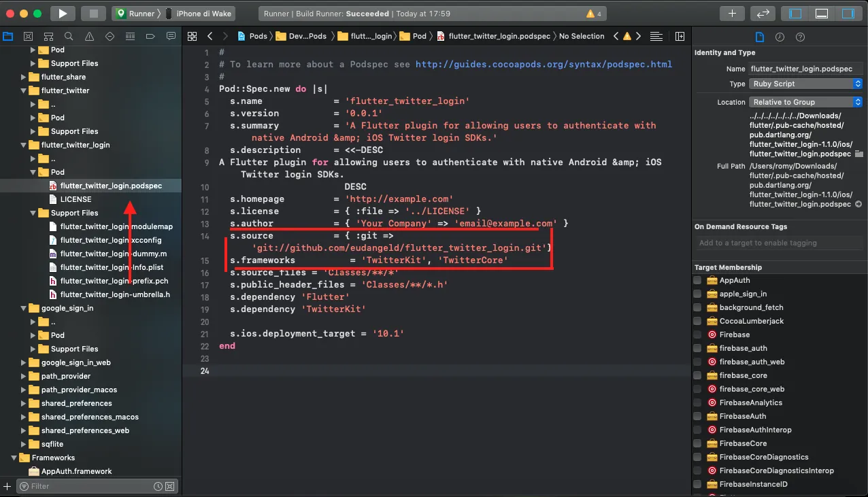Click Pods in the jump bar

[252, 36]
